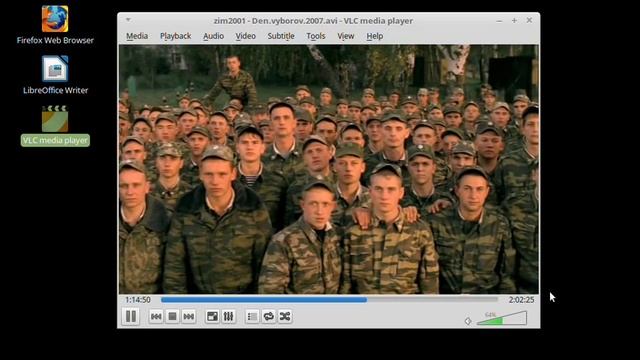Select Firefox Web Browser desktop icon
This screenshot has width=640, height=360.
55,24
